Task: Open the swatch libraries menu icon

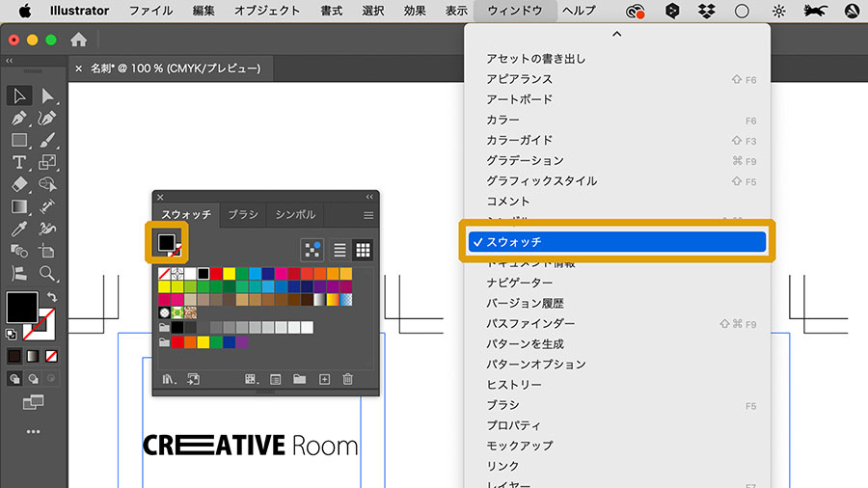Action: (169, 379)
